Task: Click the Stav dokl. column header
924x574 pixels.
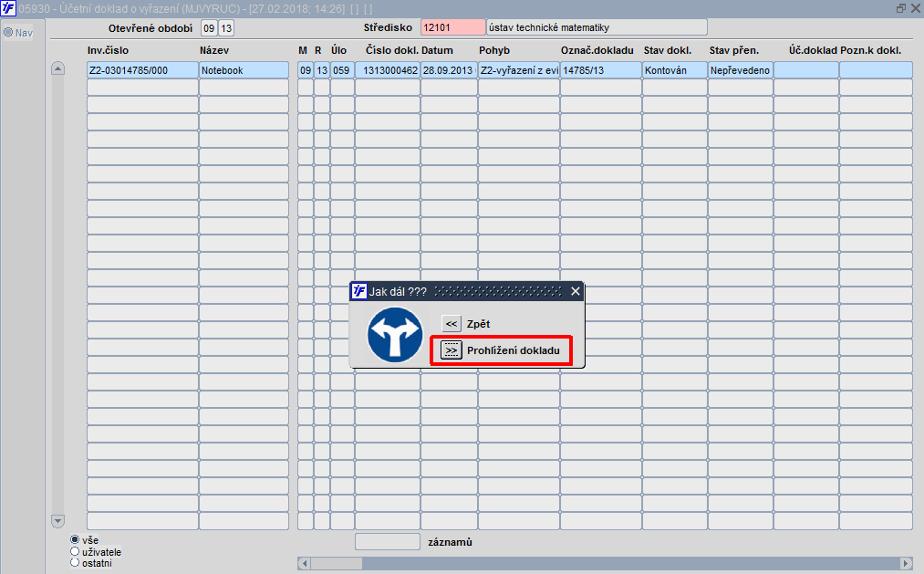Action: pyautogui.click(x=668, y=50)
